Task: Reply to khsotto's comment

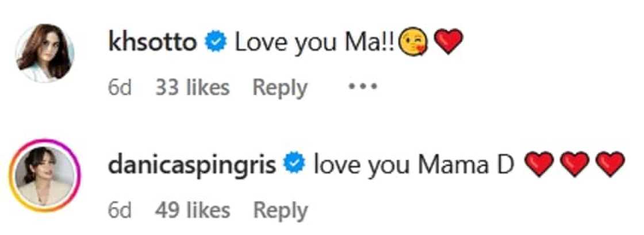Action: coord(280,88)
